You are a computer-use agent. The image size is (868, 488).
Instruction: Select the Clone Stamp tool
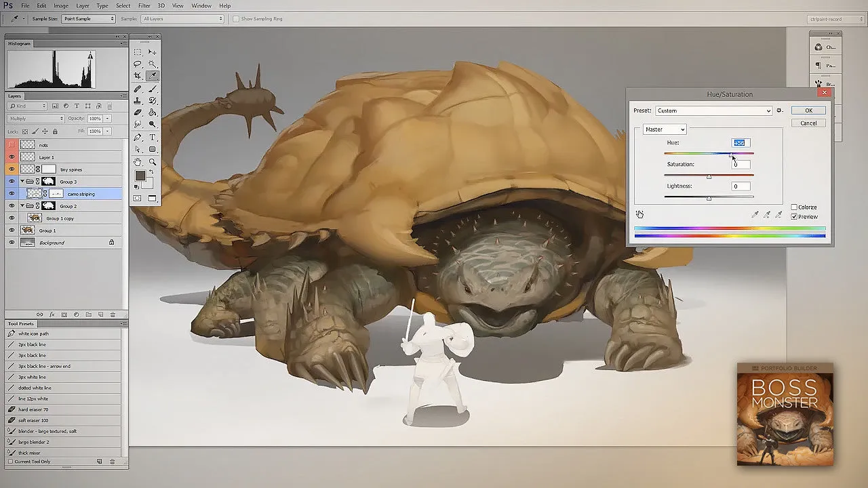138,100
